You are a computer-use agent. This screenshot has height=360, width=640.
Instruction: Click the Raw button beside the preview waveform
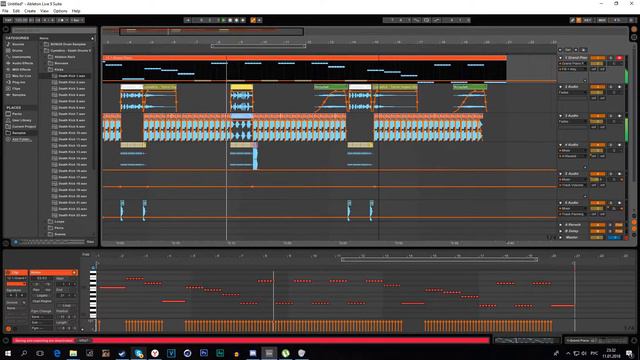(90, 242)
